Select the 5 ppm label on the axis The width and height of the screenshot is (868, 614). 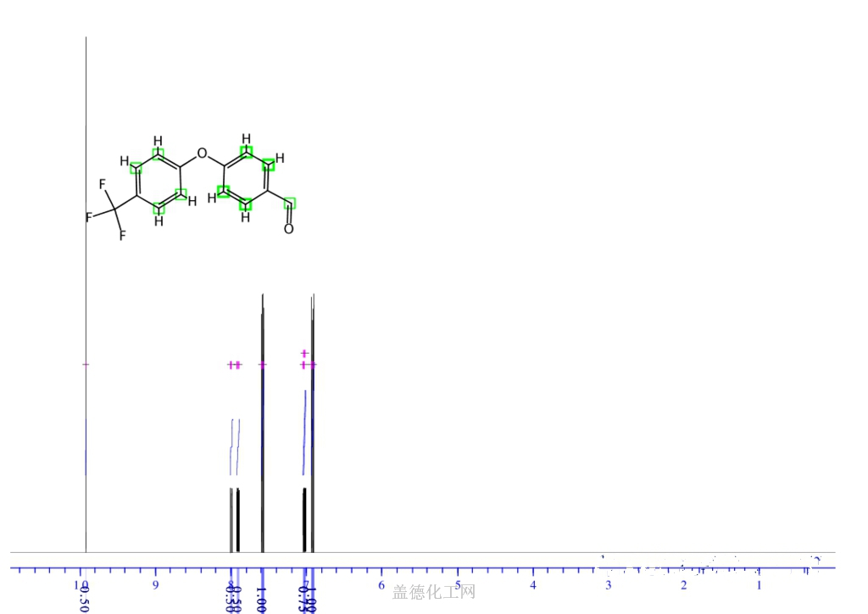tap(457, 585)
